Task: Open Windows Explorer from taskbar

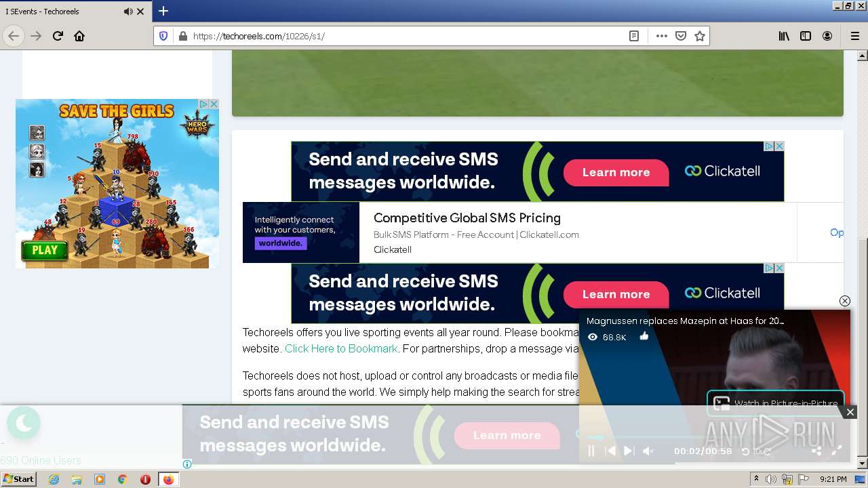Action: 77,479
